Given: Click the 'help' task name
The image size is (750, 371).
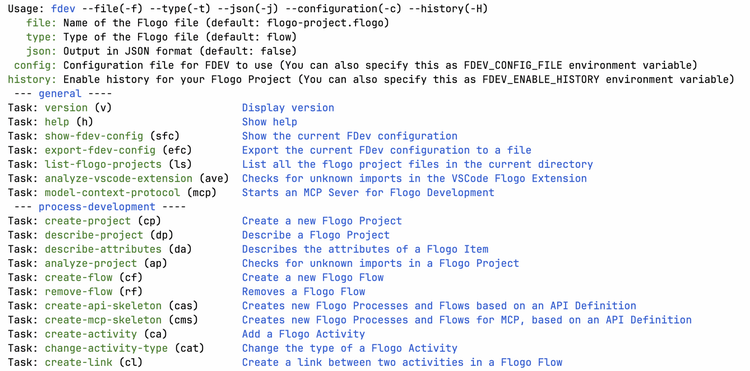Looking at the screenshot, I should pyautogui.click(x=57, y=122).
